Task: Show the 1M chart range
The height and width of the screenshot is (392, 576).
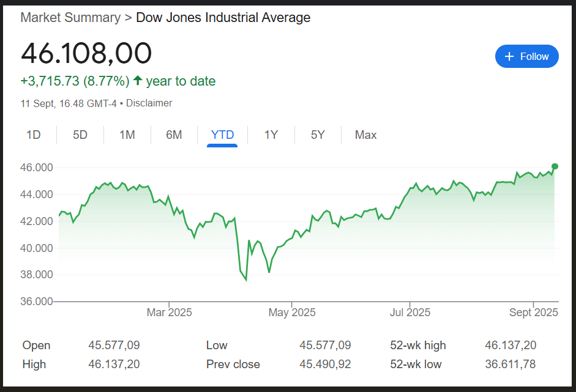Action: pos(127,135)
